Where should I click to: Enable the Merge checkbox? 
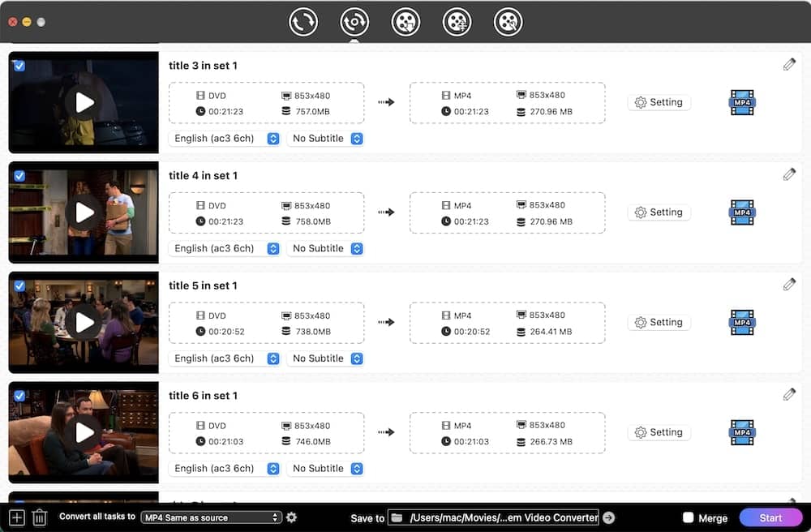click(688, 517)
